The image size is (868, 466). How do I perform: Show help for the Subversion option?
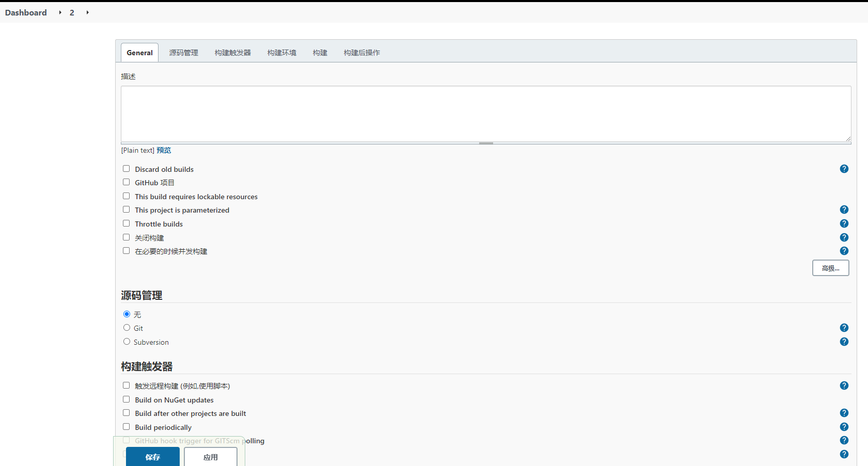pyautogui.click(x=844, y=342)
